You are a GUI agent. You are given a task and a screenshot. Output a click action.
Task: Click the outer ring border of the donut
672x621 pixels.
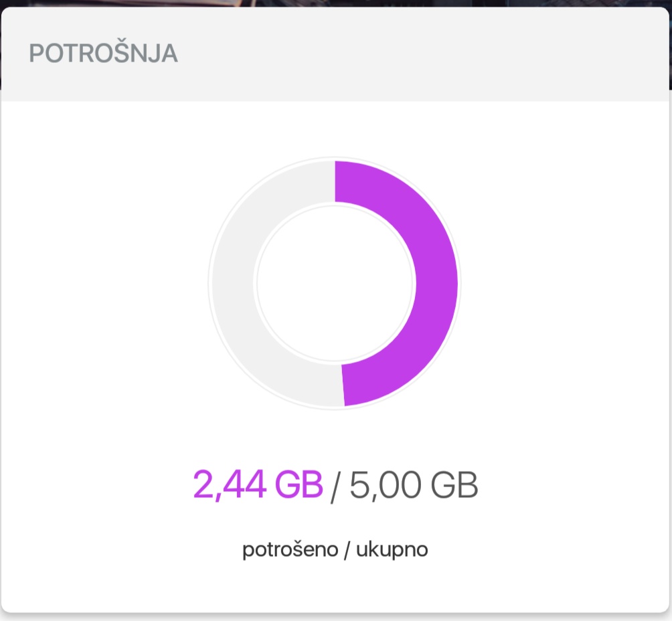pyautogui.click(x=210, y=283)
